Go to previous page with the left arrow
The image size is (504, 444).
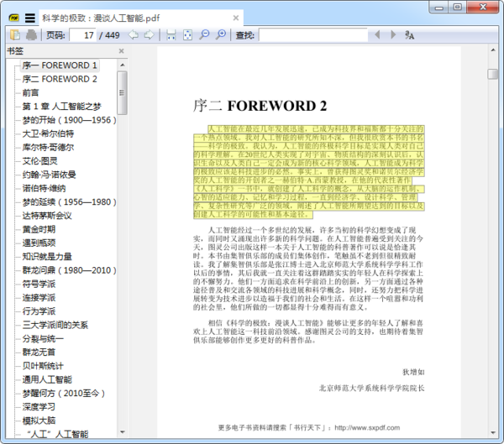(132, 34)
